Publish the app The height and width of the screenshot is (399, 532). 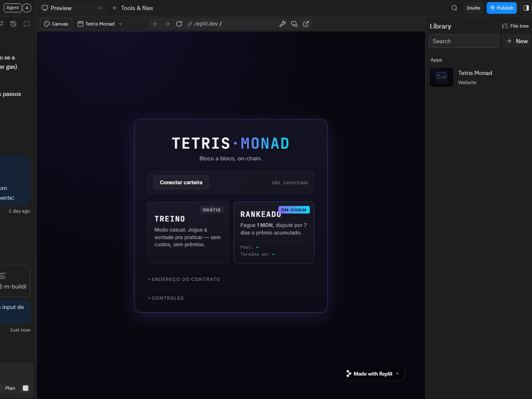pos(502,8)
